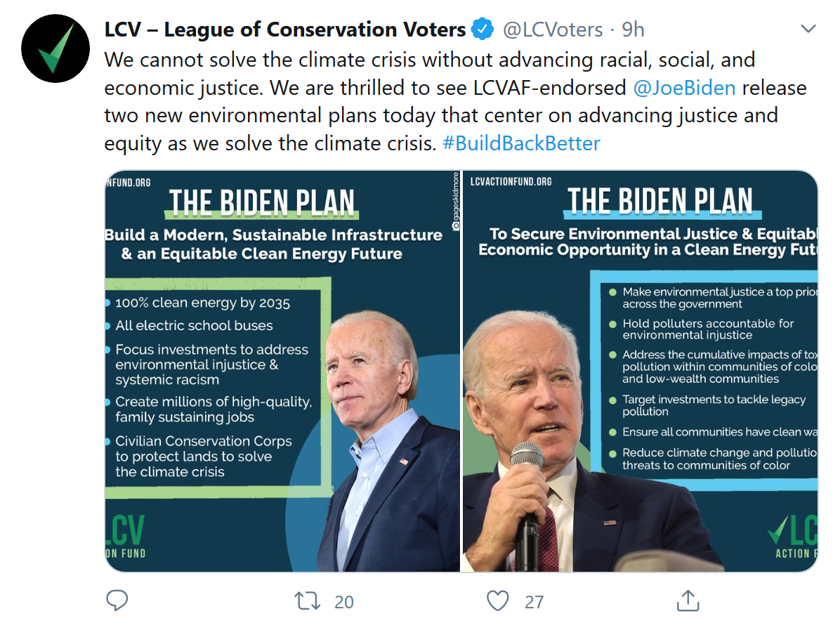Retweet the post using the retweet icon
The image size is (840, 628).
[307, 601]
